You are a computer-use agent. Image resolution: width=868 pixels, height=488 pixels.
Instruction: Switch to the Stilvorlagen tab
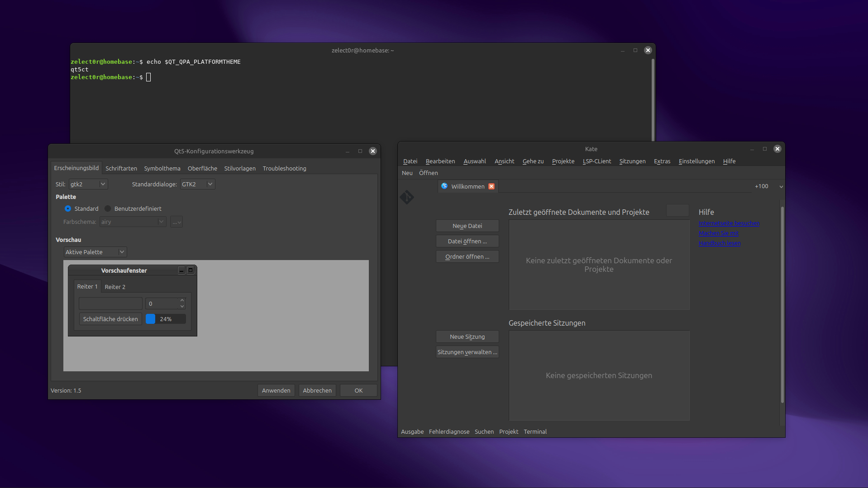(240, 168)
